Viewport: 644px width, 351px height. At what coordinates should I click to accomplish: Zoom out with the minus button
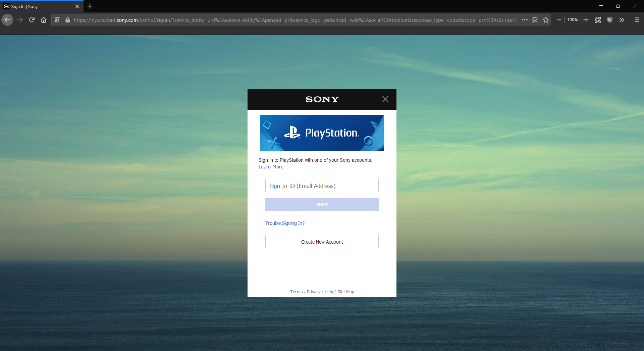pyautogui.click(x=559, y=20)
